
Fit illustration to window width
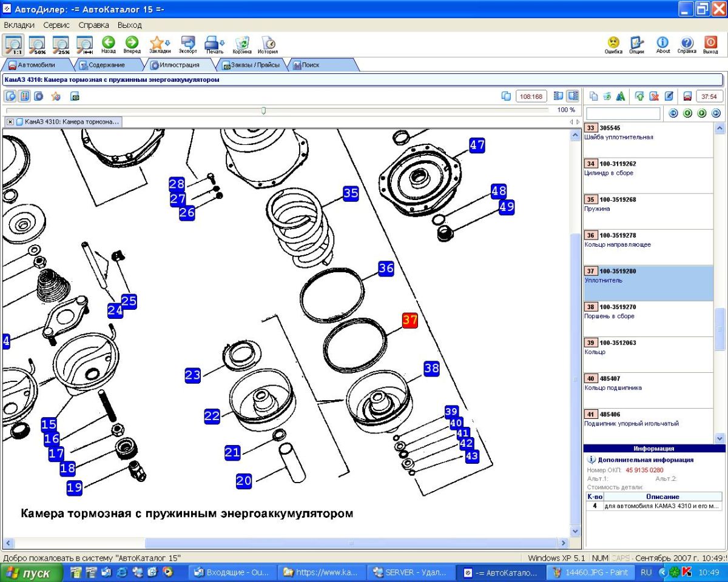point(84,44)
